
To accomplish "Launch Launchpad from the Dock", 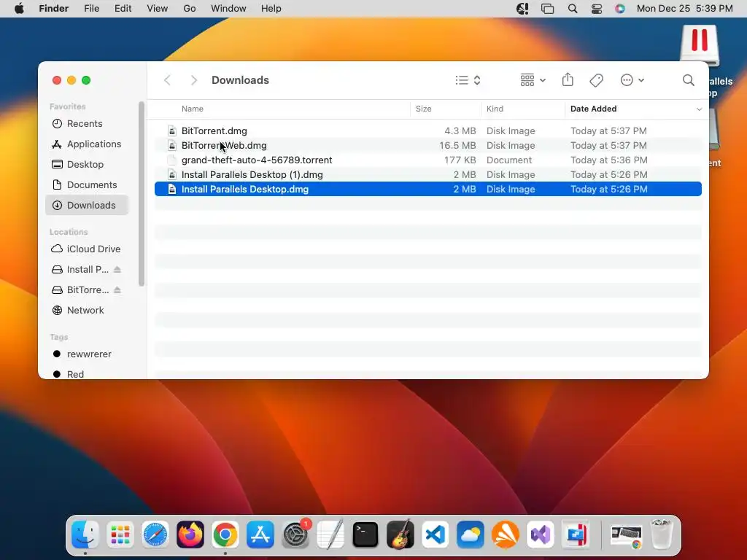I will (x=120, y=534).
